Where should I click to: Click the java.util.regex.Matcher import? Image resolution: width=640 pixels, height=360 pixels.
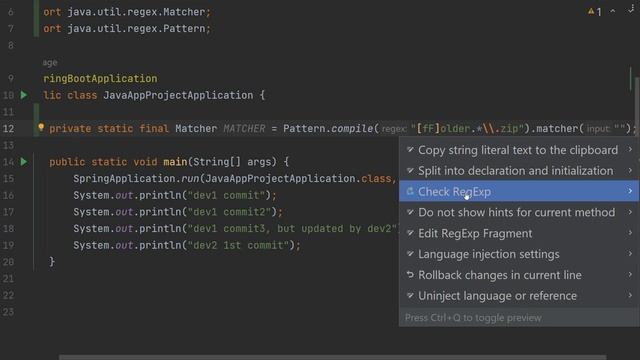136,12
